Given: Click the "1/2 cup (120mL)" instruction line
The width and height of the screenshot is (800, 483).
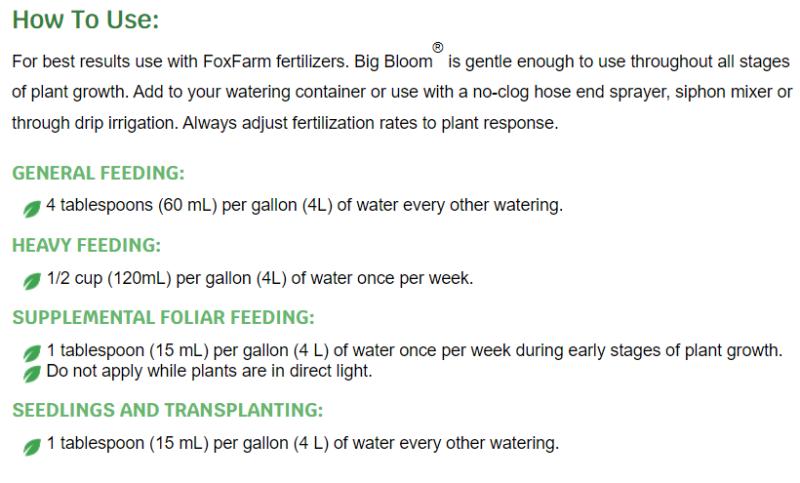Looking at the screenshot, I should 260,279.
